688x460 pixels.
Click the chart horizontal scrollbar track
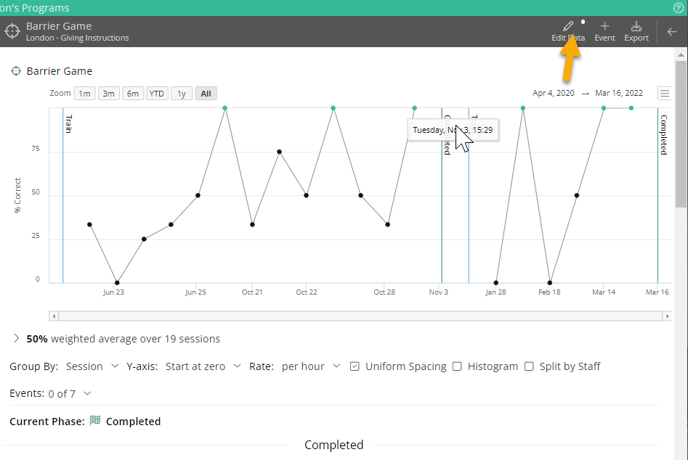359,316
